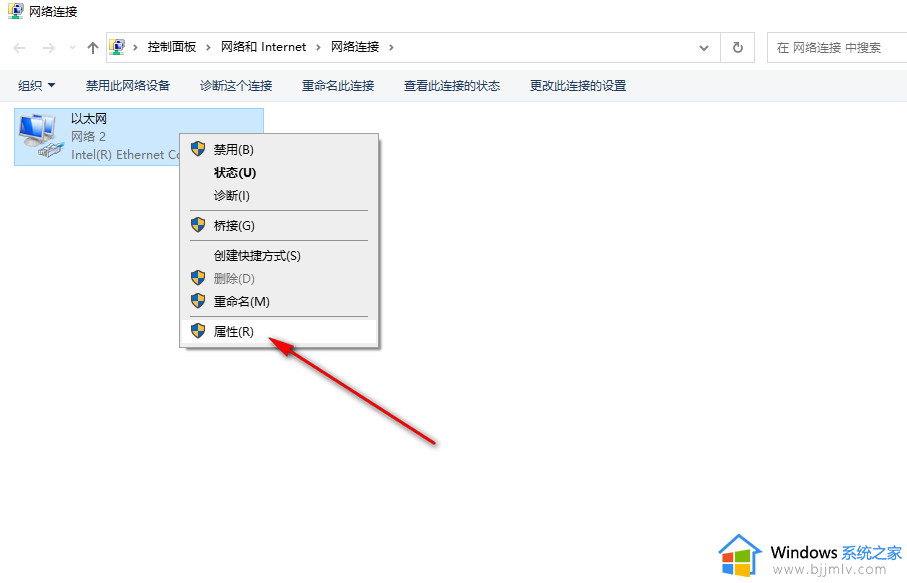Go forward with the right arrow button
This screenshot has width=907, height=583.
pos(49,47)
